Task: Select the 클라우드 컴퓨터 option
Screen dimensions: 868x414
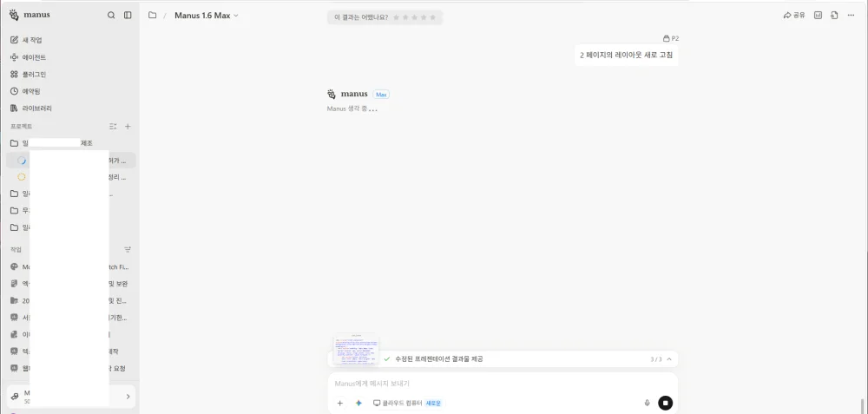Action: [x=407, y=403]
